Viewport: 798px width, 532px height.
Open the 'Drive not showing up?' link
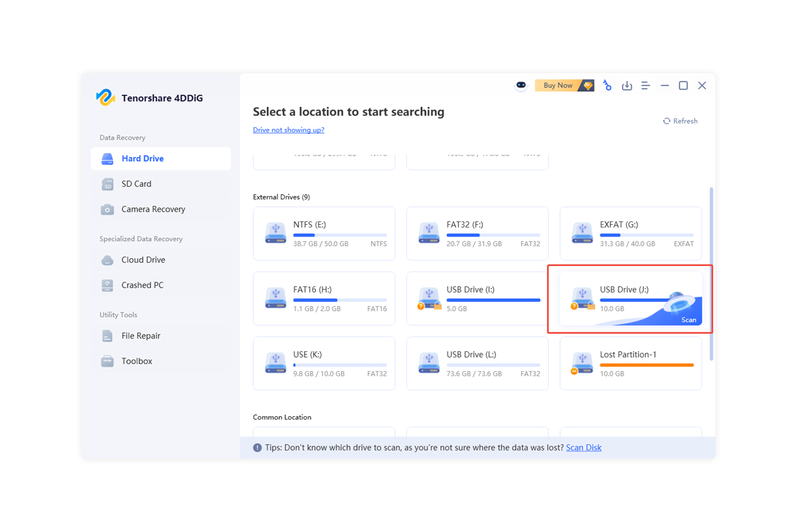pyautogui.click(x=289, y=130)
